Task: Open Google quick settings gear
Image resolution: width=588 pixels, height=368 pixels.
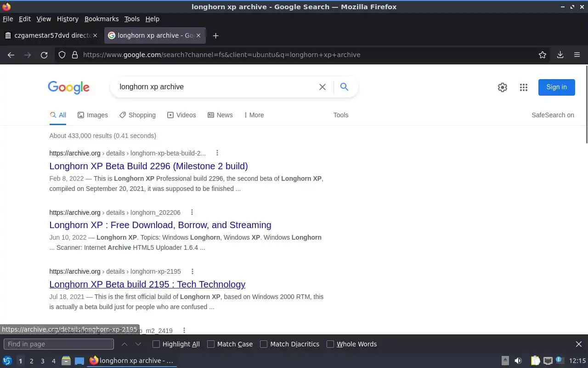Action: [x=503, y=87]
